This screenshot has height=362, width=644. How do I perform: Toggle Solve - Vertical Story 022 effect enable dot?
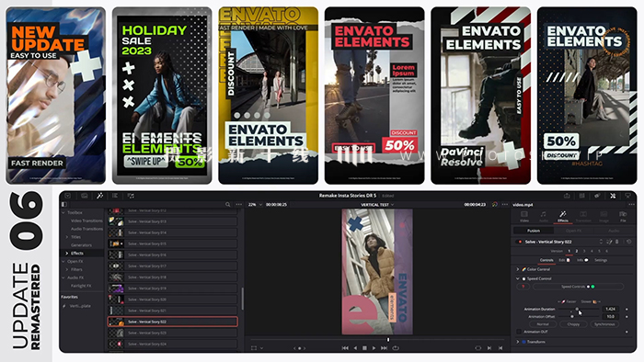[520, 242]
